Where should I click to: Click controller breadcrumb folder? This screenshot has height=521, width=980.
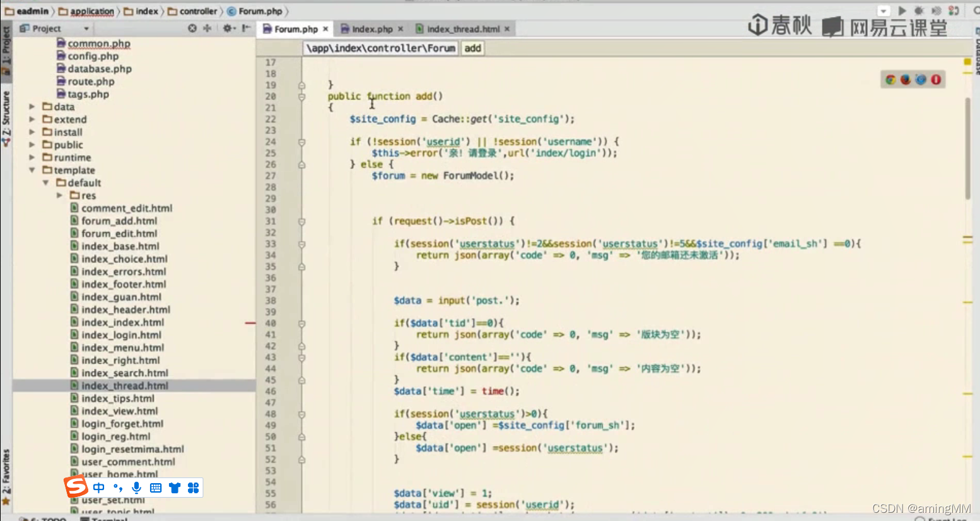pos(192,11)
